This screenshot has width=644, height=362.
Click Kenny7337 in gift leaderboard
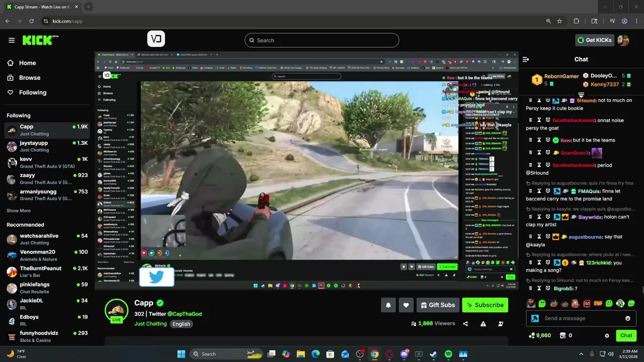tap(605, 84)
